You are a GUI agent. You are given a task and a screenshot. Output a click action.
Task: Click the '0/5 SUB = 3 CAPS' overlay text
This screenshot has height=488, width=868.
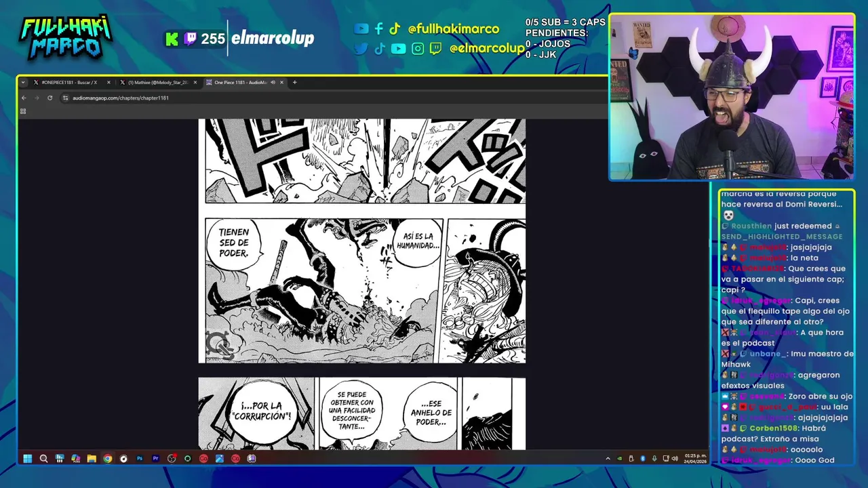pos(566,22)
